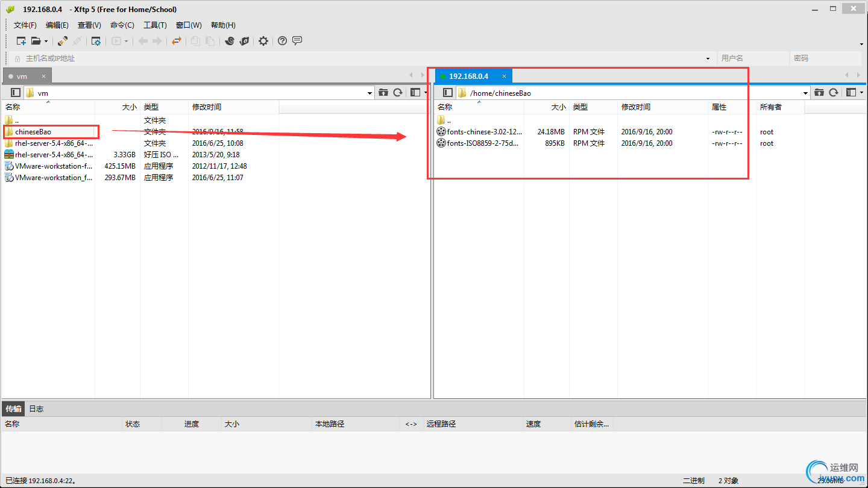Click the grayed-out disconnect plug icon
Viewport: 868px width, 488px height.
click(77, 41)
